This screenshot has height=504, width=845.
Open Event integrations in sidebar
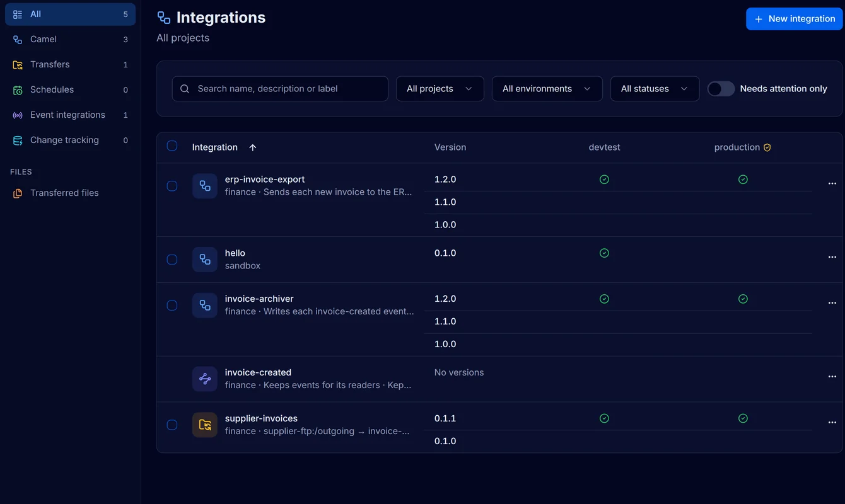70,115
